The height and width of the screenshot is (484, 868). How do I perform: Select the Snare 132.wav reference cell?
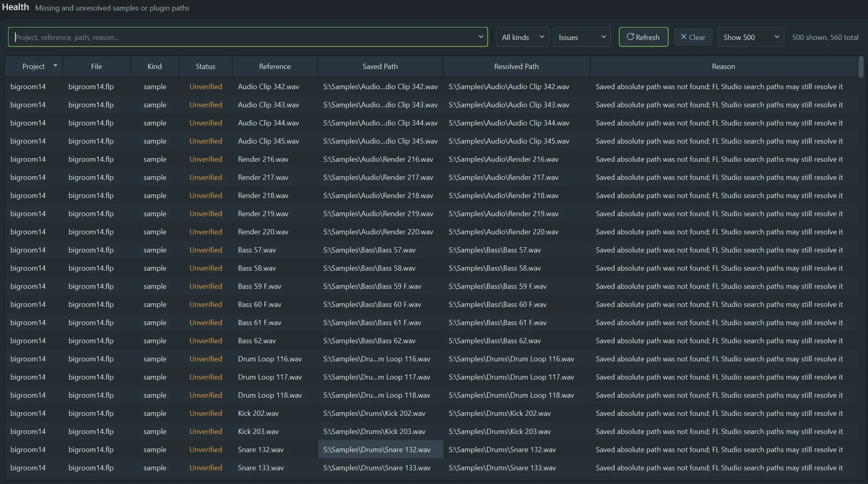(x=275, y=450)
